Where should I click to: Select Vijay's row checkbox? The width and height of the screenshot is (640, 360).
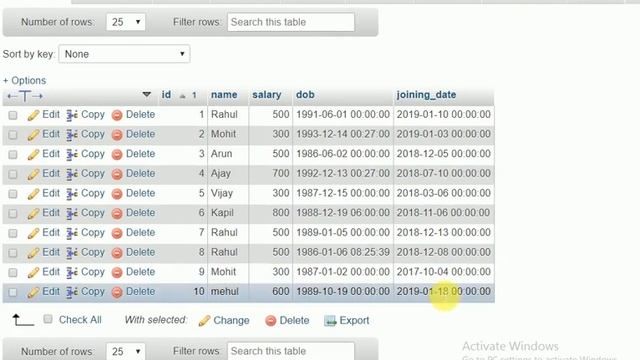coord(13,193)
